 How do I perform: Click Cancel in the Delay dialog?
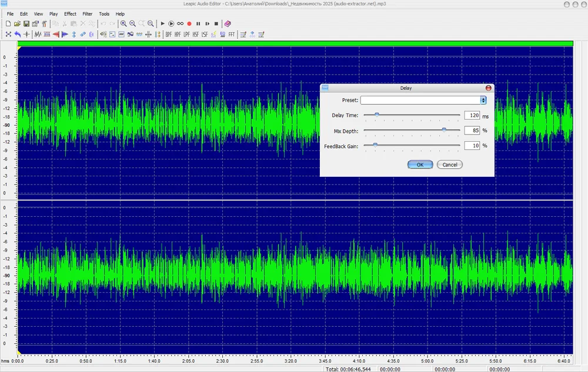click(x=450, y=165)
